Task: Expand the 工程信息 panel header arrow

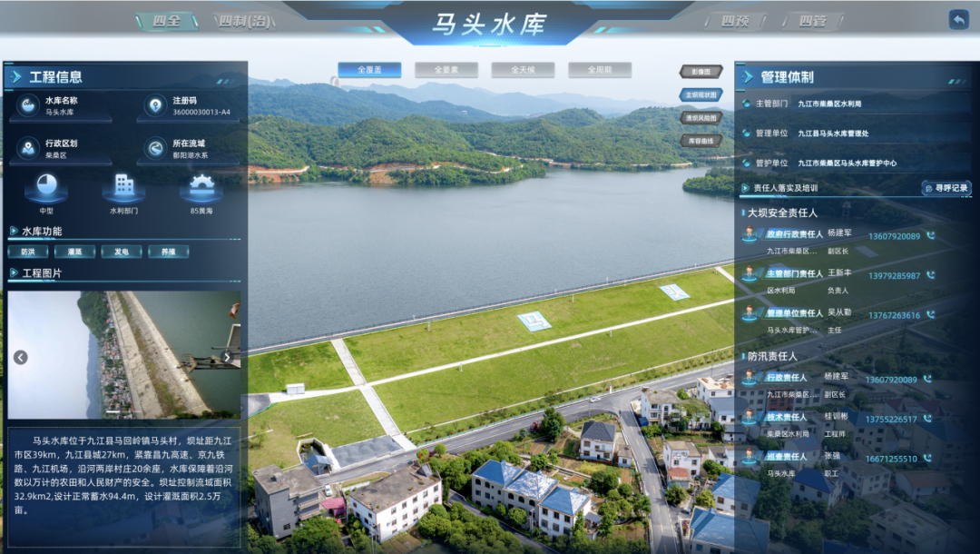Action: (x=17, y=77)
